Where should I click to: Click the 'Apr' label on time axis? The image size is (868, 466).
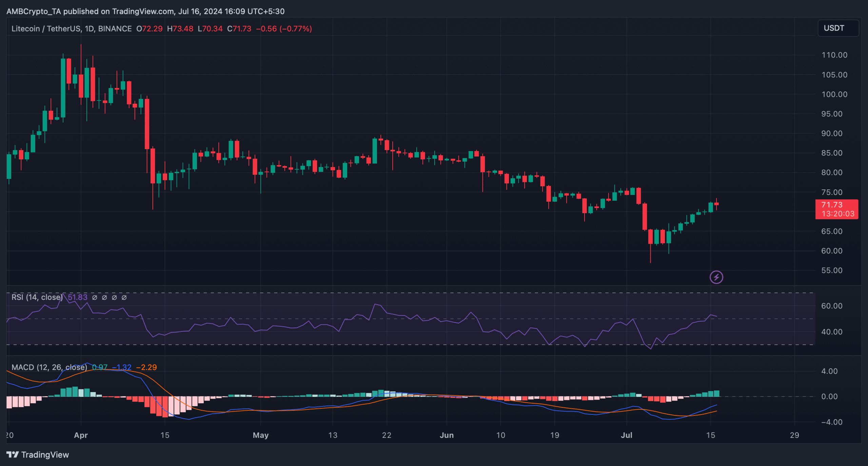[81, 435]
